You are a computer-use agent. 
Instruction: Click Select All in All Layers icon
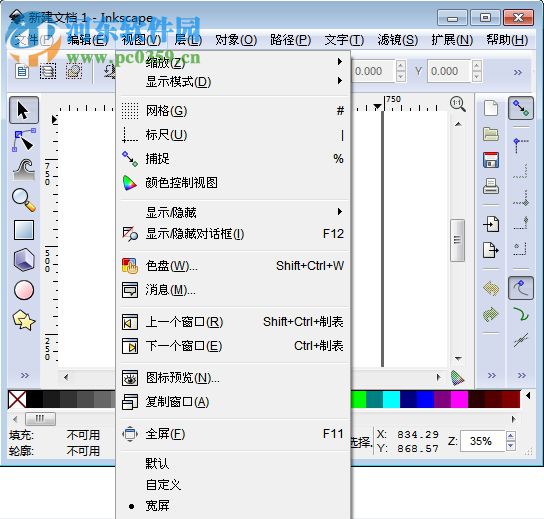pos(48,71)
